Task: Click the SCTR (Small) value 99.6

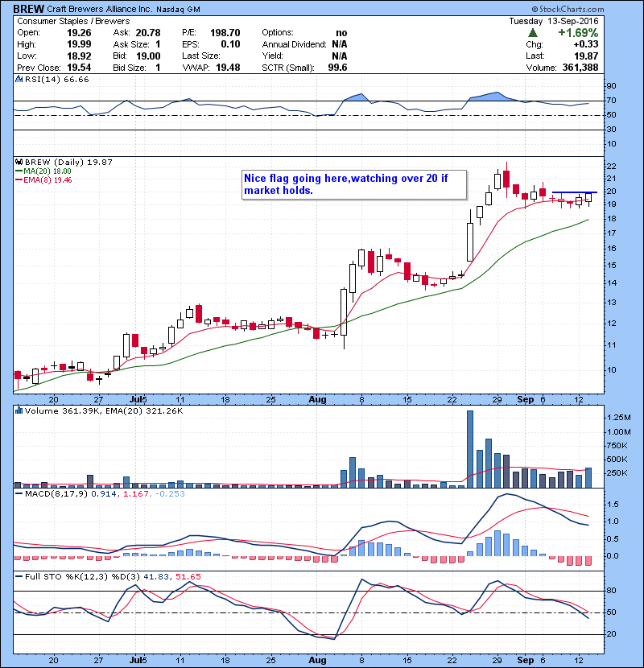Action: click(x=337, y=68)
